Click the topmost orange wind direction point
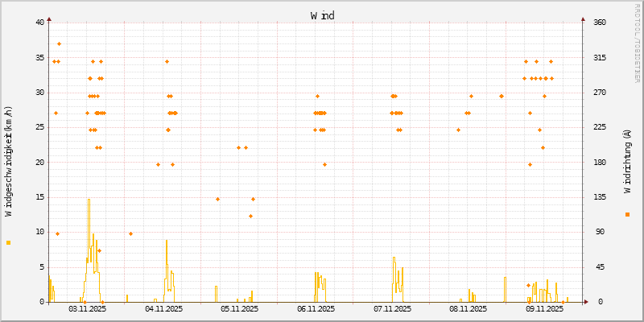 point(59,43)
